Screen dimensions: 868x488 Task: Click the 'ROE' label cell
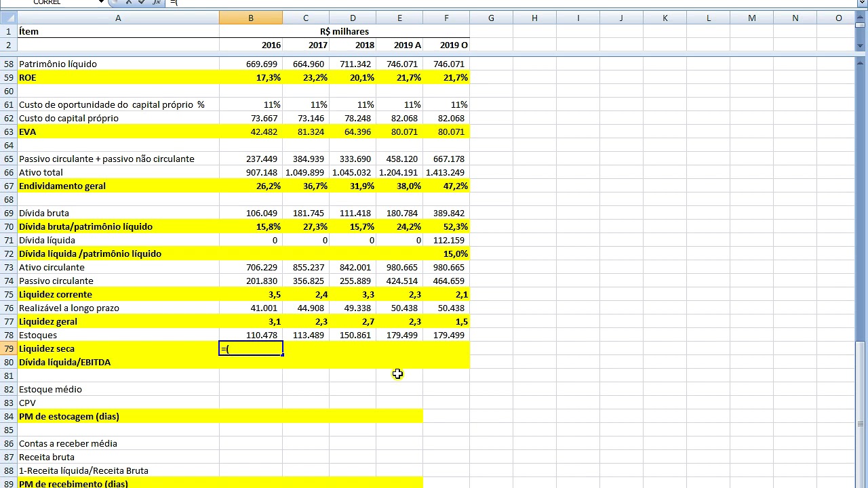pyautogui.click(x=118, y=77)
